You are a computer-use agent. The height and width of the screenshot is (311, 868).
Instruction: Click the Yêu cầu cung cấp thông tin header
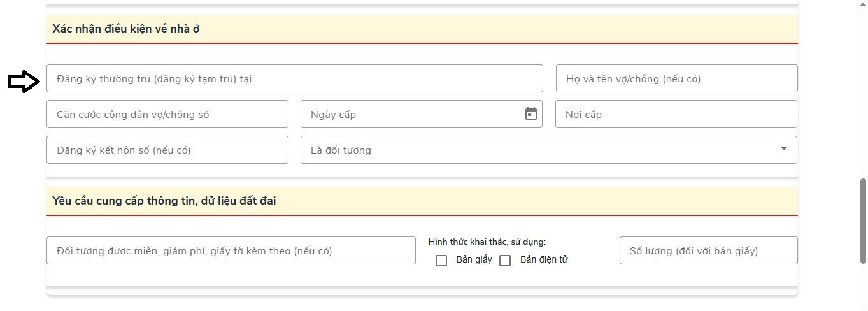tap(164, 201)
